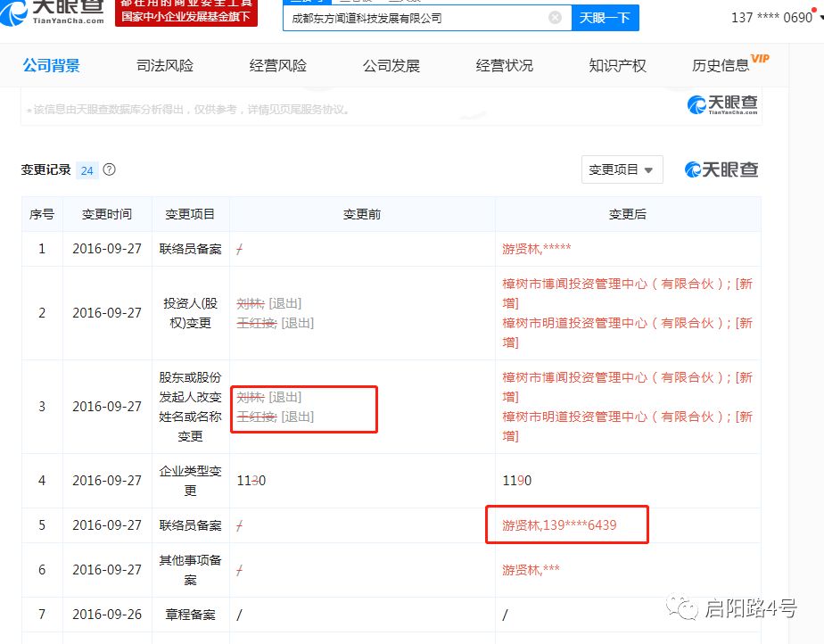This screenshot has width=824, height=644.
Task: Open the 公司发展 tab
Action: pyautogui.click(x=391, y=66)
